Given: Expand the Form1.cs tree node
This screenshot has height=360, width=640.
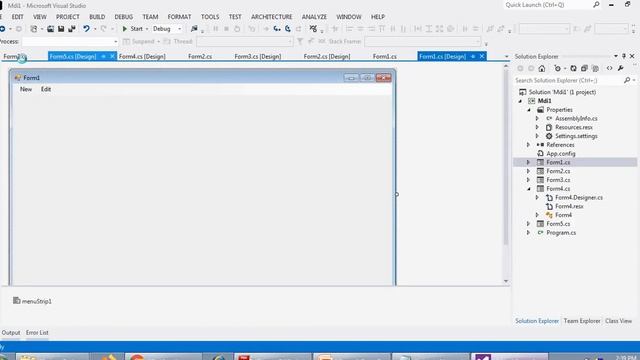Looking at the screenshot, I should pos(528,162).
